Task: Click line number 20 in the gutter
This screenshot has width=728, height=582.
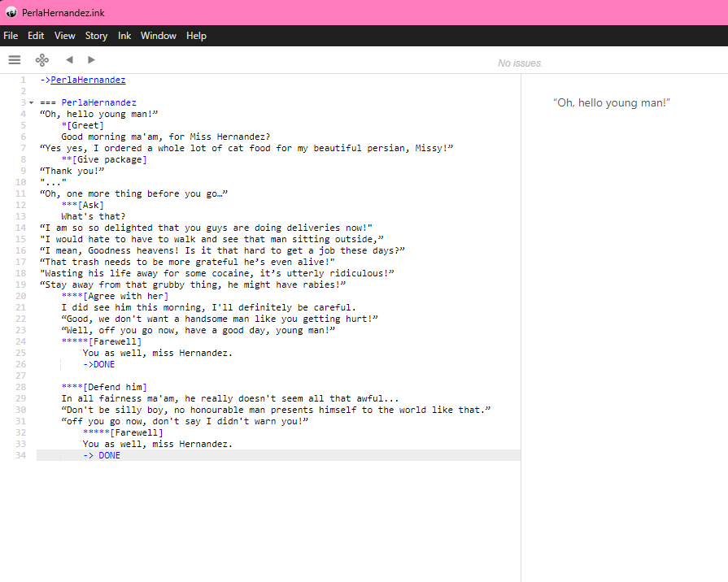Action: [x=20, y=297]
